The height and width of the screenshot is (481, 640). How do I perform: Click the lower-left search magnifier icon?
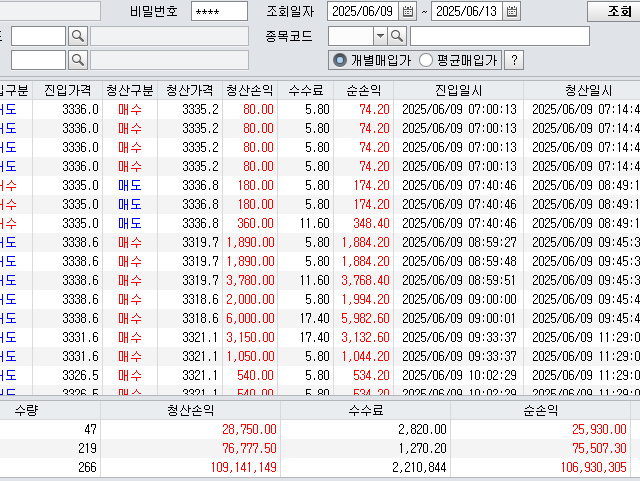click(x=77, y=60)
